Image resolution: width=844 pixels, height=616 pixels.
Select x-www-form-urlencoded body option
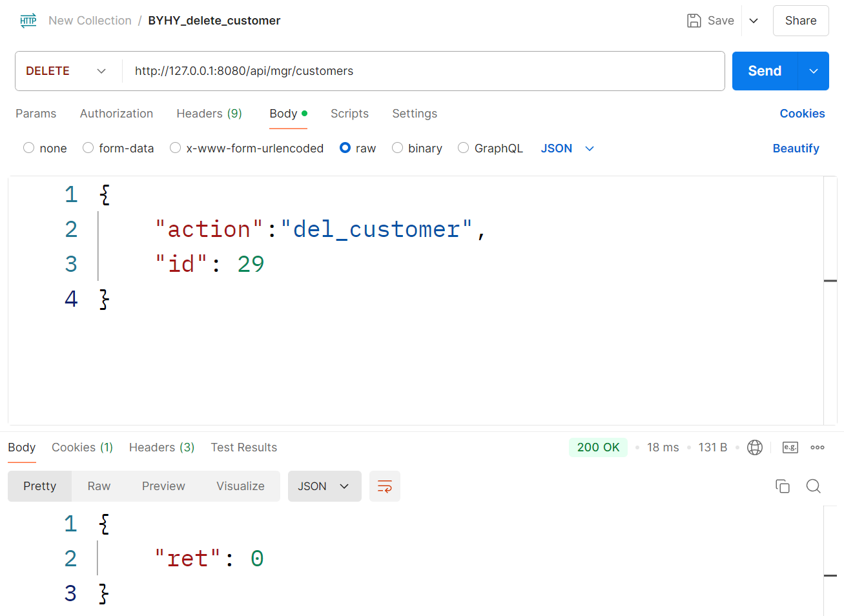[x=175, y=148]
